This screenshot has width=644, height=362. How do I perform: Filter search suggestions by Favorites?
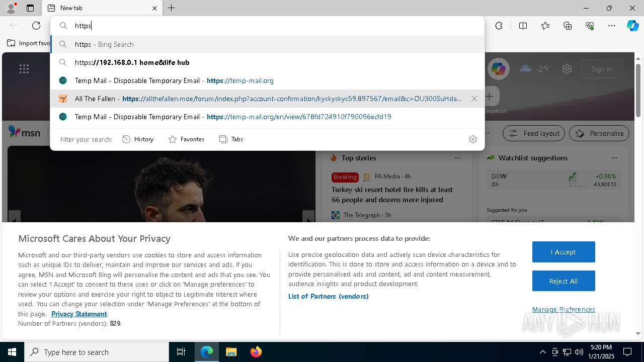[186, 139]
